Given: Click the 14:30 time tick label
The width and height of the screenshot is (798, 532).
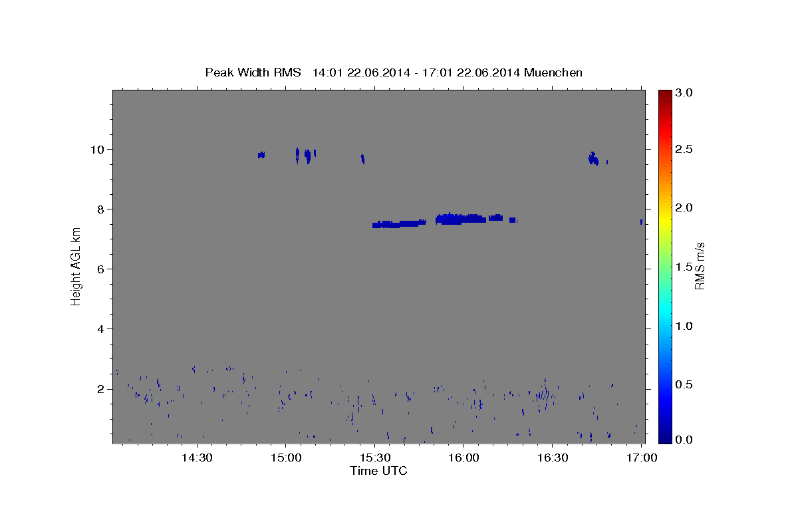Looking at the screenshot, I should 197,458.
